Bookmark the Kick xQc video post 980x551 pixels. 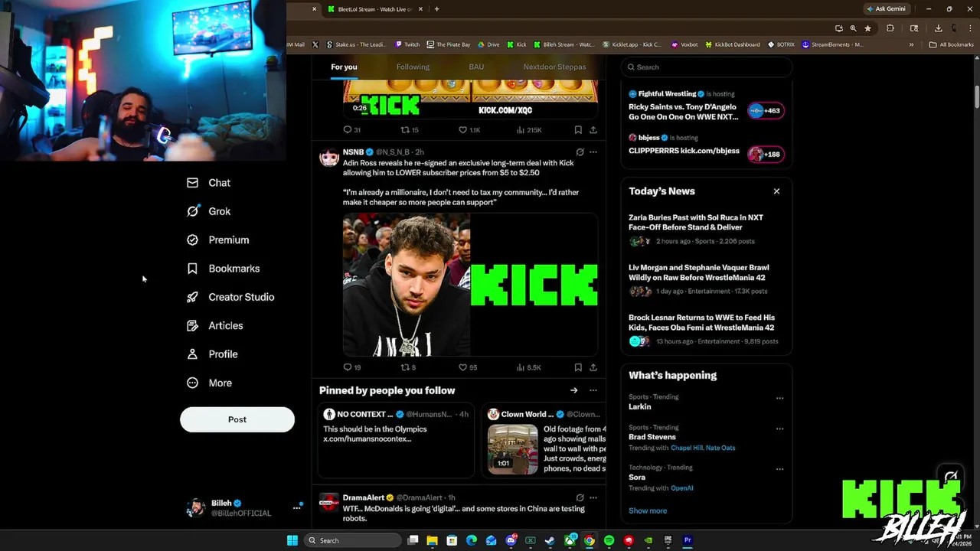pyautogui.click(x=578, y=130)
